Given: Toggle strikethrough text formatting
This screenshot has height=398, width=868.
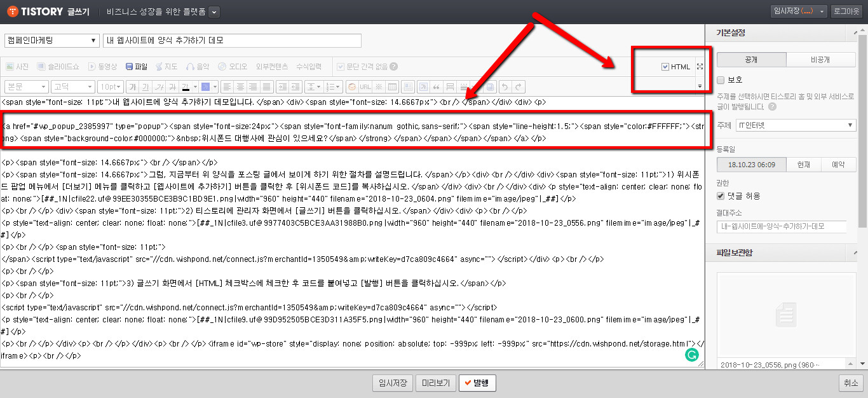Looking at the screenshot, I should coord(171,86).
